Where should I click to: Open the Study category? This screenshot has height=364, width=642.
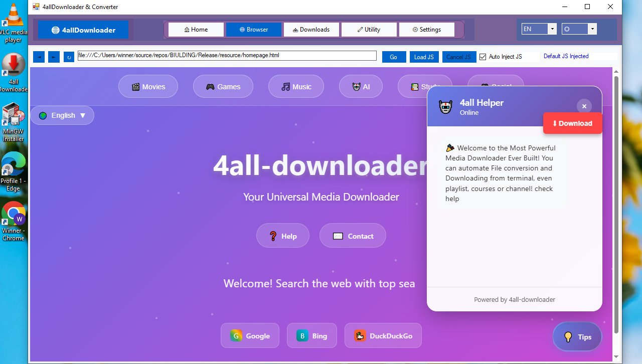412,87
